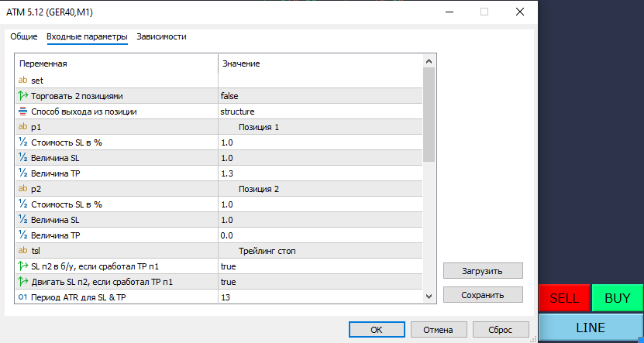Switch to the Общие tab
644x343 pixels.
pyautogui.click(x=23, y=36)
